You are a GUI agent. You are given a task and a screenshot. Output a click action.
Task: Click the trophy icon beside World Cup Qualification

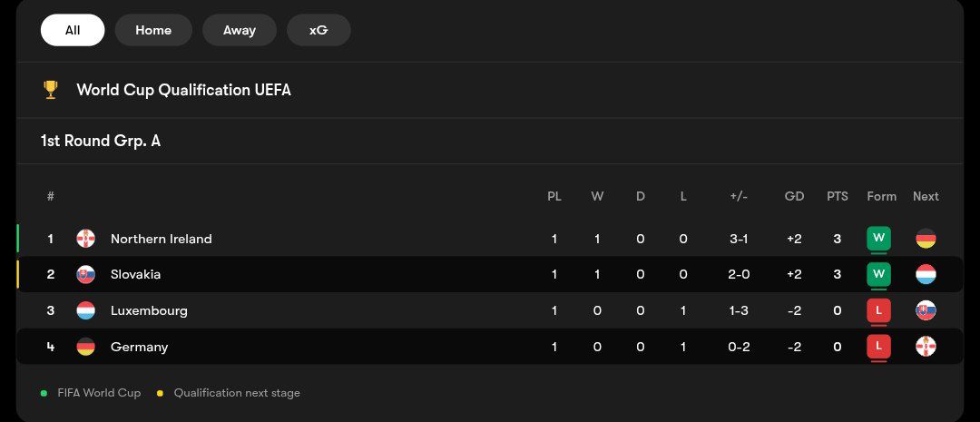(51, 90)
